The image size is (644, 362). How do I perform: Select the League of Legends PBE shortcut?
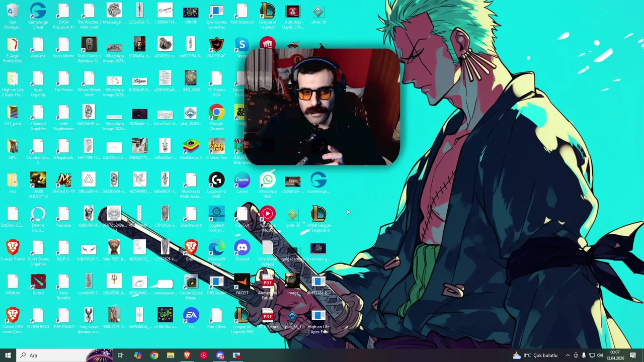[242, 320]
